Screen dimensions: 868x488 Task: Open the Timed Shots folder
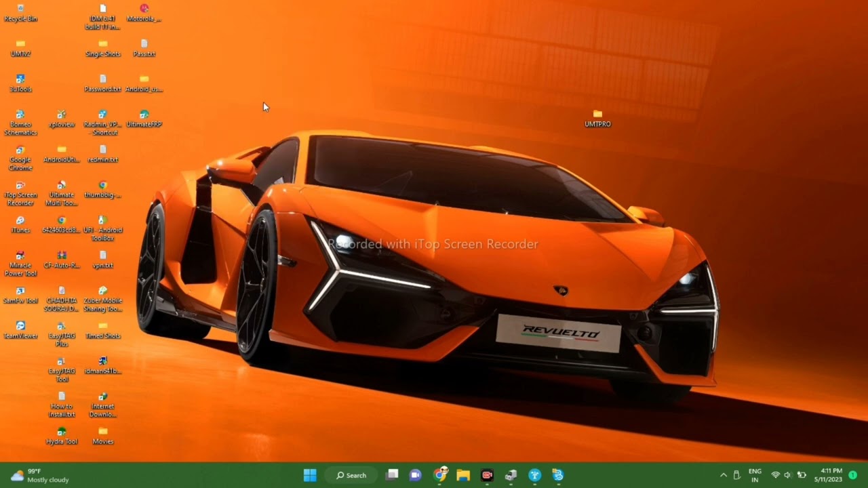[103, 330]
